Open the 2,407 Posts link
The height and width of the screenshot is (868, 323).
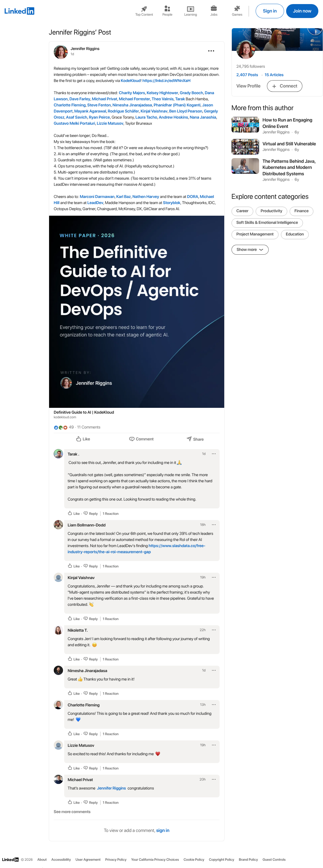click(x=247, y=75)
